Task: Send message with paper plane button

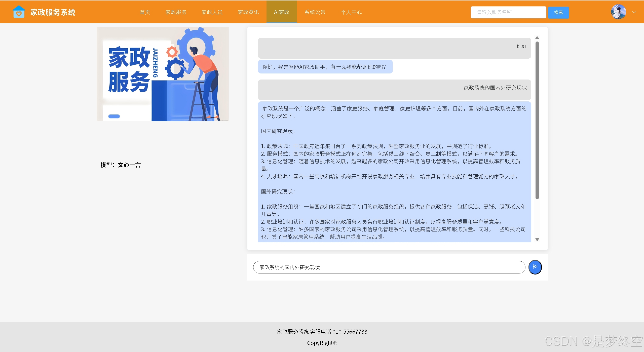Action: click(x=535, y=267)
